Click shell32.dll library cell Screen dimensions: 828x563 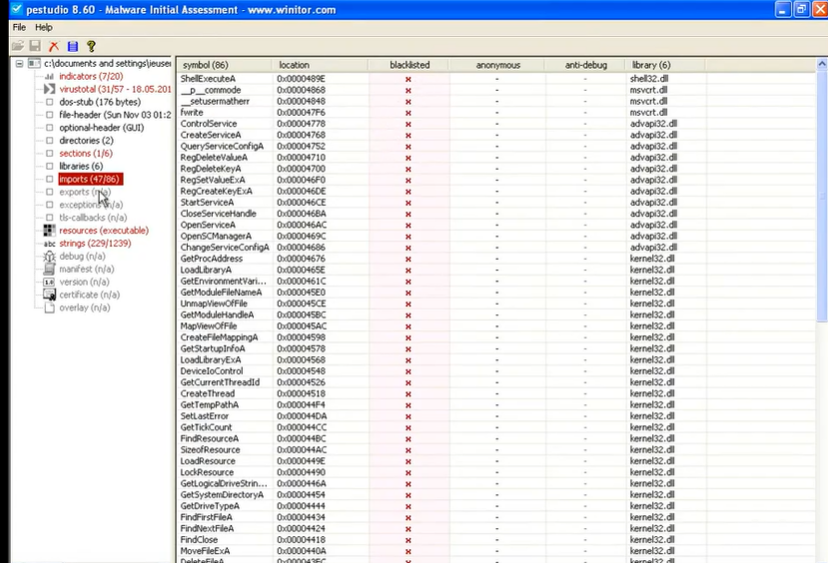(x=648, y=79)
